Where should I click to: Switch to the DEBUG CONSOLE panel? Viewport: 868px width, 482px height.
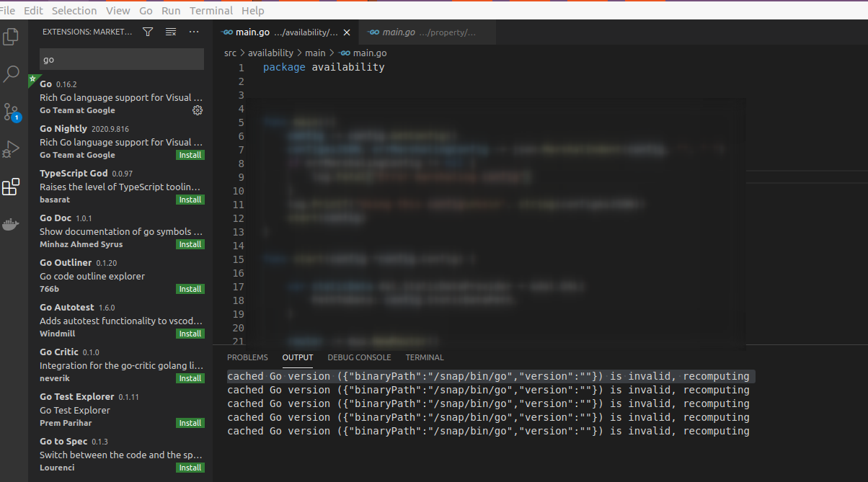point(359,357)
